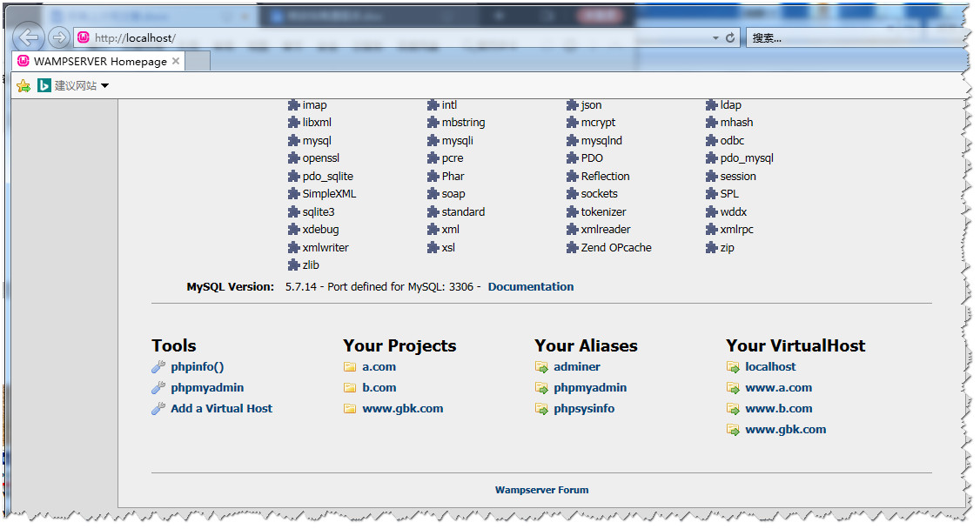Open the address bar history dropdown arrow
Screen dimensions: 980x529
point(715,38)
